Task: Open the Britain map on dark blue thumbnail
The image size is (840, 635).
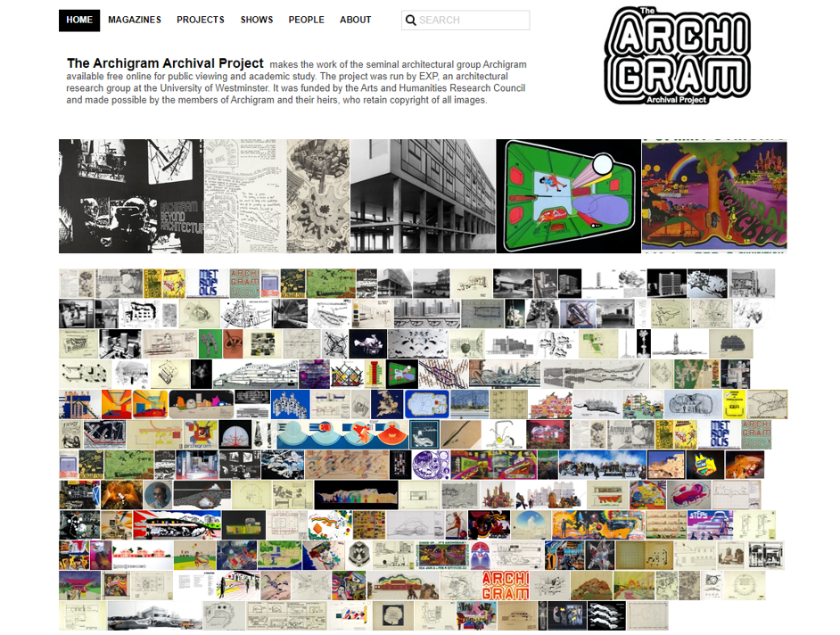Action: (x=388, y=404)
